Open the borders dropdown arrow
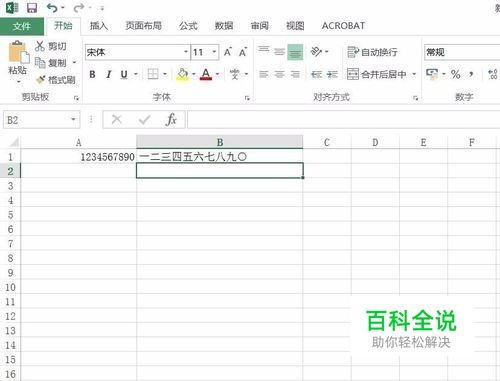Image resolution: width=500 pixels, height=381 pixels. tap(165, 74)
